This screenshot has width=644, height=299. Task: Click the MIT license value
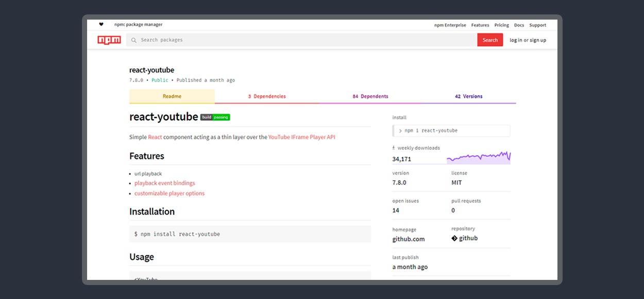pyautogui.click(x=456, y=182)
